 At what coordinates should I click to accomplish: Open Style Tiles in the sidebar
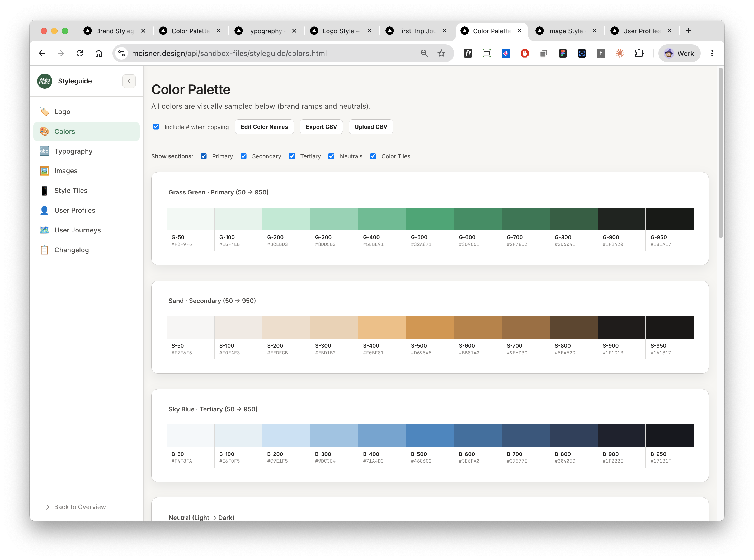86,191
